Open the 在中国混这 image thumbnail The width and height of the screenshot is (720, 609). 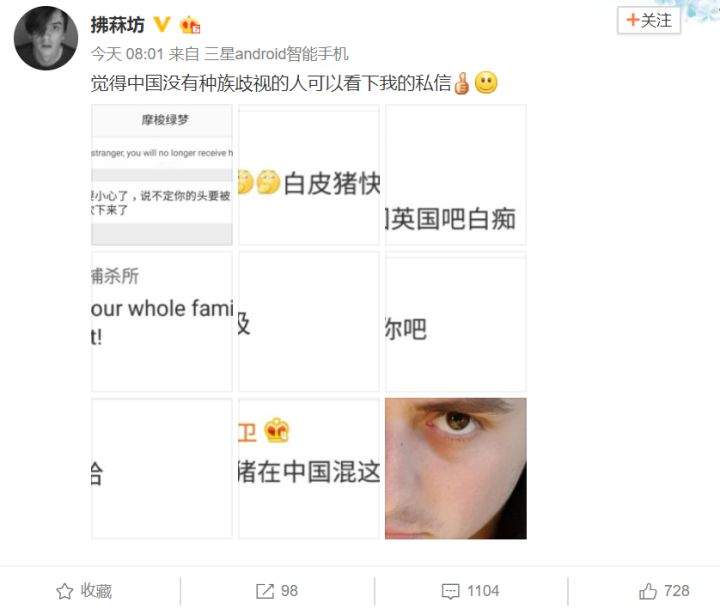coord(309,469)
